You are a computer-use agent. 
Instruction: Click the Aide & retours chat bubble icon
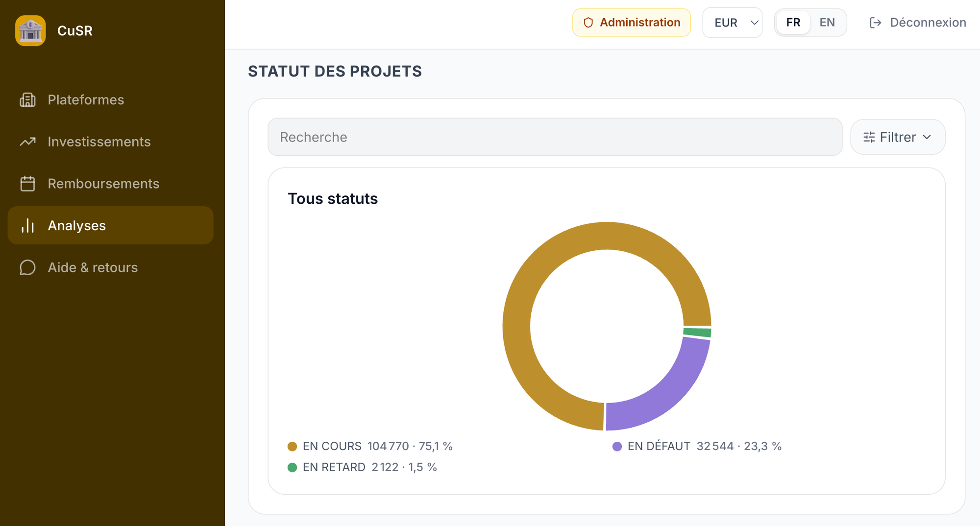pos(27,267)
